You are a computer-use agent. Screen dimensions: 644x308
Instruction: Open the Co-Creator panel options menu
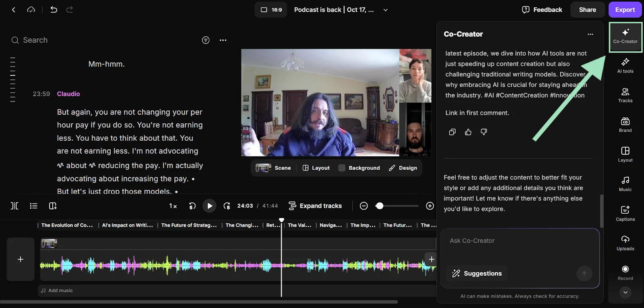tap(590, 34)
